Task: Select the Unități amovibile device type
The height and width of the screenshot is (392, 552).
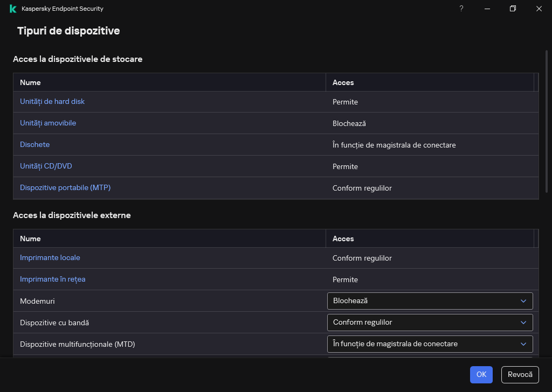Action: pyautogui.click(x=48, y=123)
